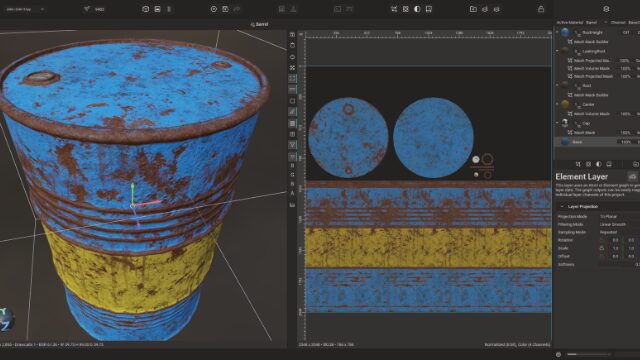Click the expand arrows icon in vertical toolbar
Image resolution: width=640 pixels, height=360 pixels.
coord(292,67)
